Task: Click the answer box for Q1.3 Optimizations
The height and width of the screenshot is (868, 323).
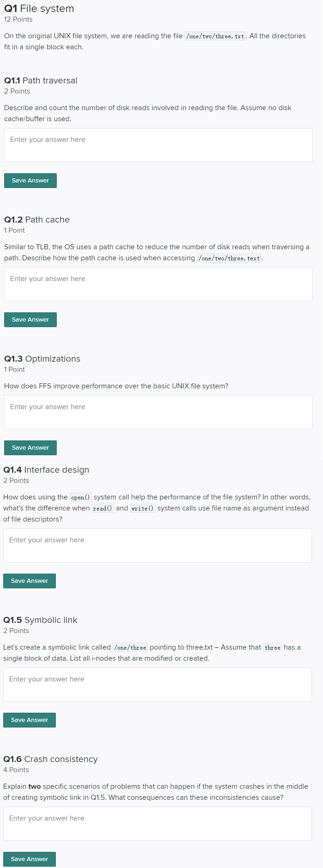Action: (158, 411)
